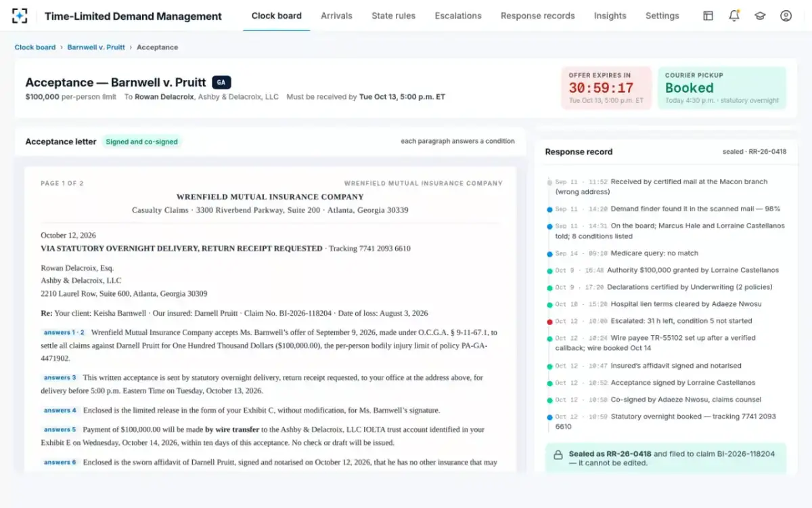Follow the Clock board breadcrumb link
This screenshot has height=508, width=812.
tap(35, 47)
